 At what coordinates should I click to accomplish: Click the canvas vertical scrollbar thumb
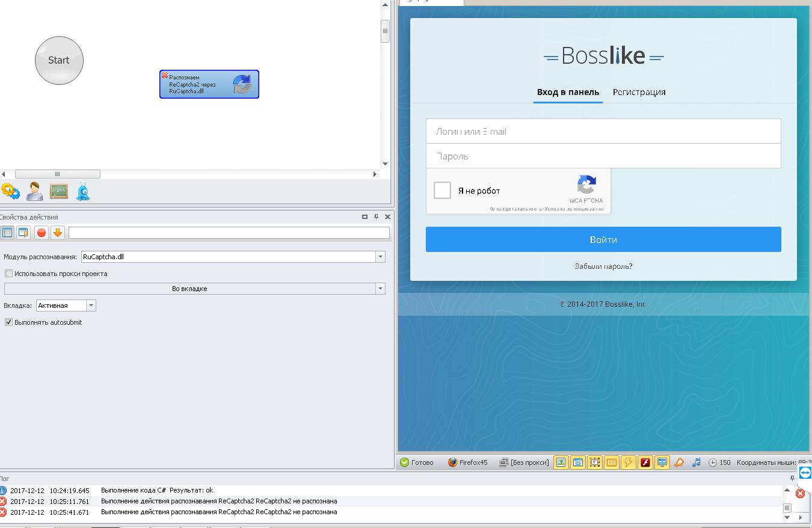386,31
